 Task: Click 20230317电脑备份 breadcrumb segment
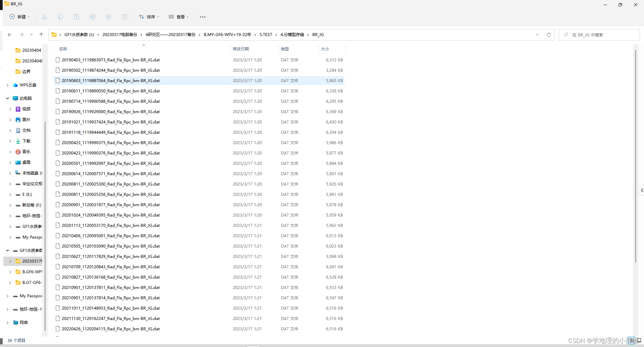coord(120,35)
